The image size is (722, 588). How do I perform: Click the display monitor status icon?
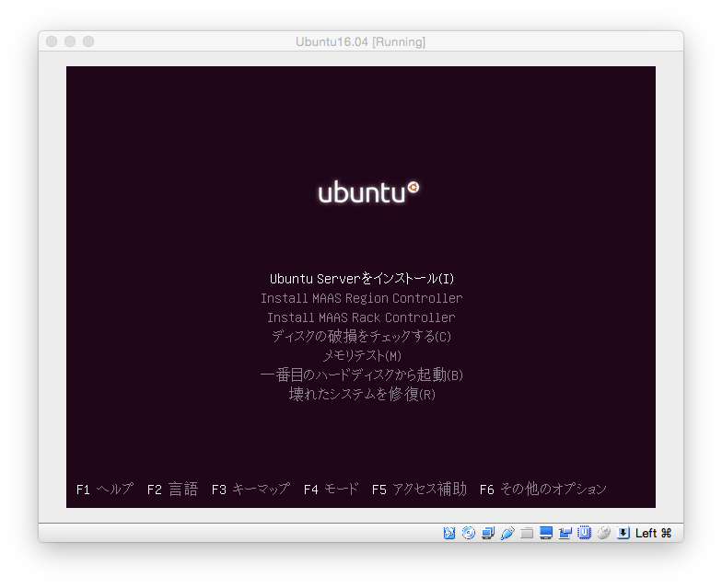pyautogui.click(x=545, y=533)
